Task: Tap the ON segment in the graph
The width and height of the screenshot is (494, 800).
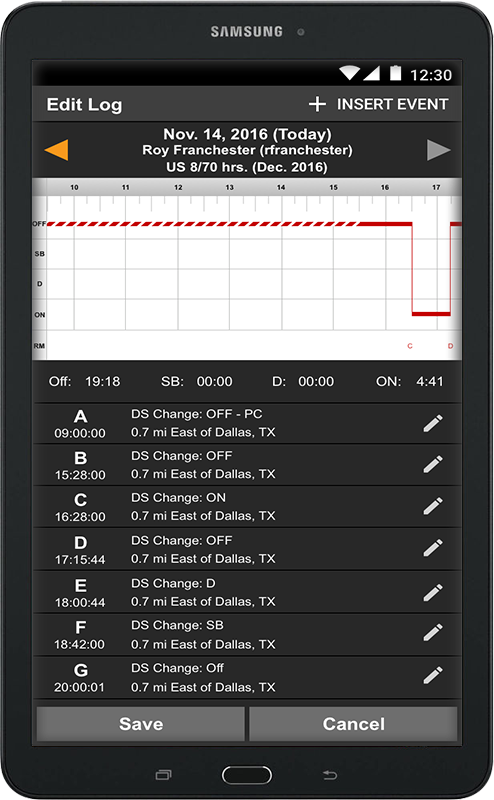Action: 431,314
